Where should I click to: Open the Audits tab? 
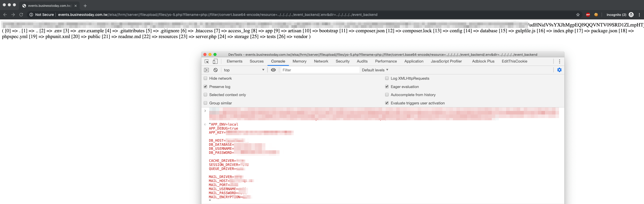(362, 61)
